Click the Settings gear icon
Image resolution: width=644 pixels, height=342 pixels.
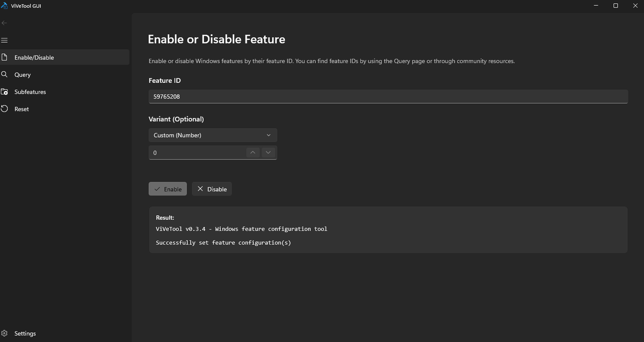pos(4,333)
